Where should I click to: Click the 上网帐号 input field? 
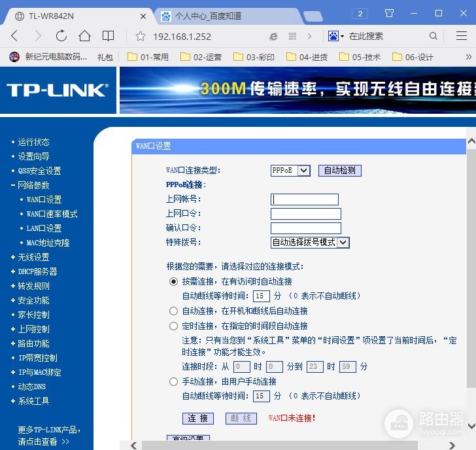[x=305, y=199]
